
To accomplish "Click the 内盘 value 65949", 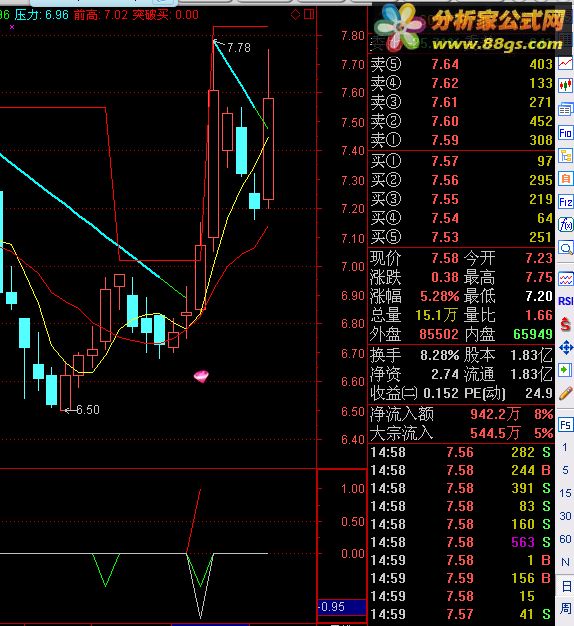I will click(x=533, y=334).
